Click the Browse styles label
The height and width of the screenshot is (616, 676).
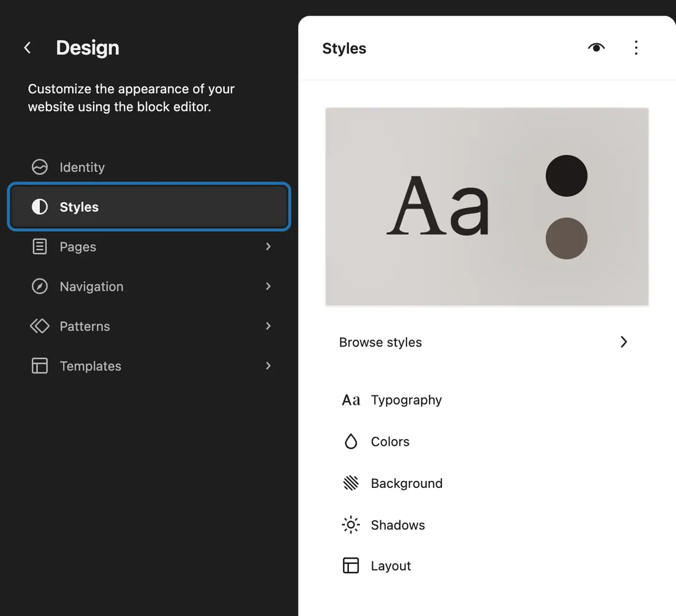click(381, 342)
